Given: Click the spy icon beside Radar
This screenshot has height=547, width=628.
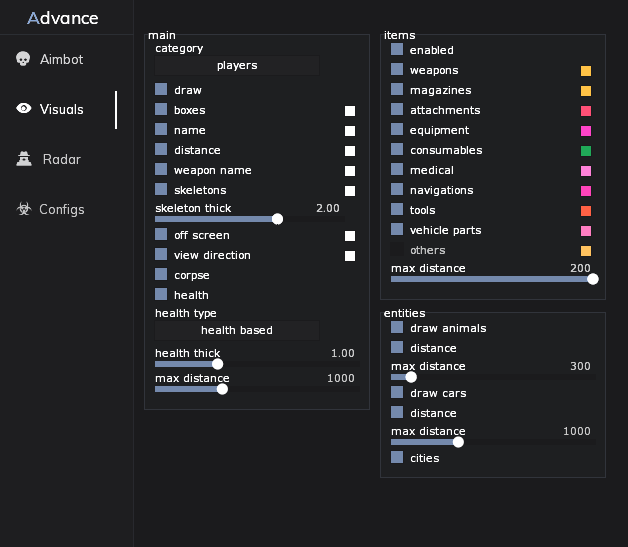Looking at the screenshot, I should (x=23, y=159).
